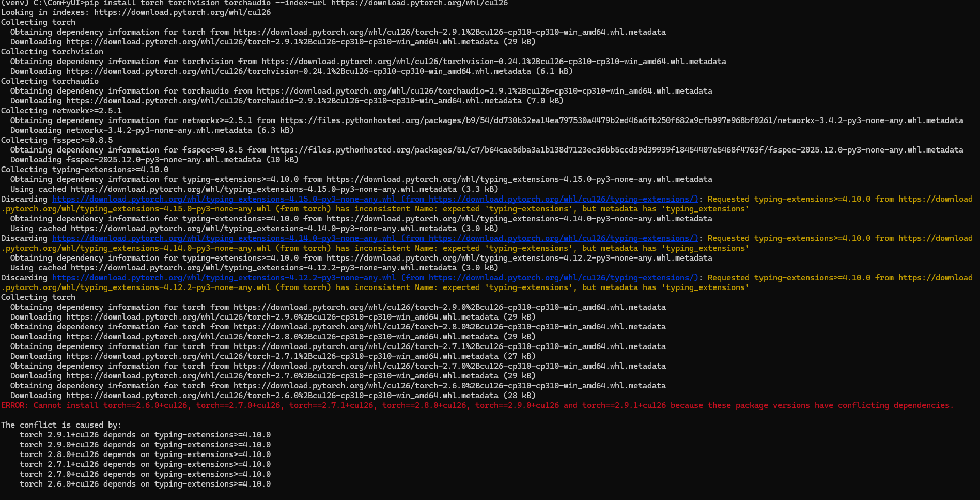The width and height of the screenshot is (980, 500).
Task: Click the 'Collecting torchvision' line
Action: [x=52, y=52]
